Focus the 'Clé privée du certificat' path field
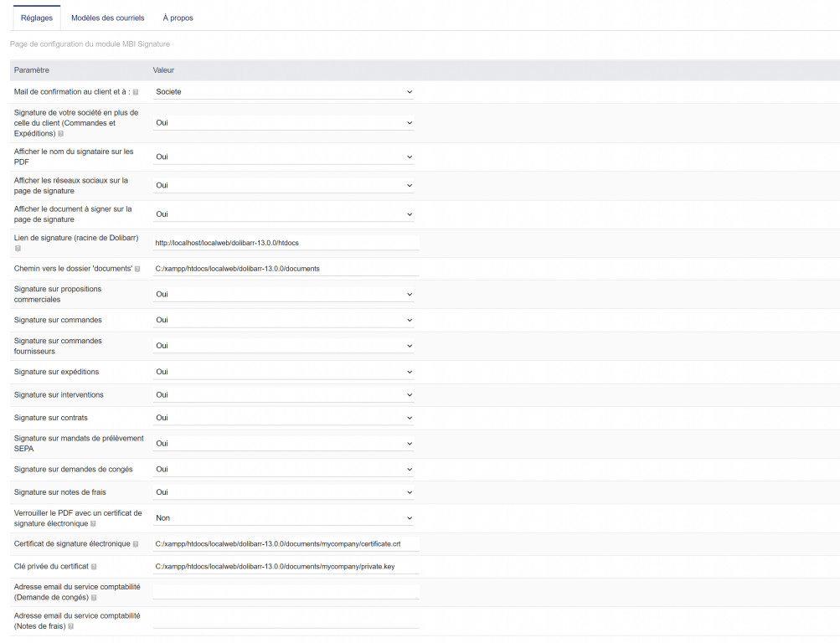840x643 pixels. pos(286,567)
